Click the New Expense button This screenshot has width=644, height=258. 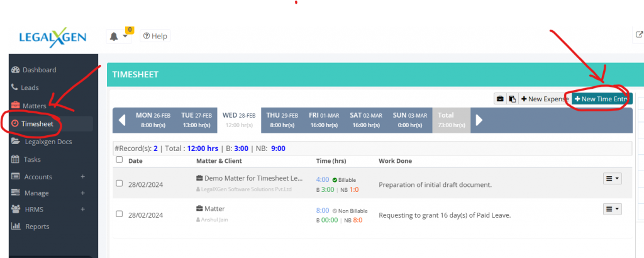(544, 99)
